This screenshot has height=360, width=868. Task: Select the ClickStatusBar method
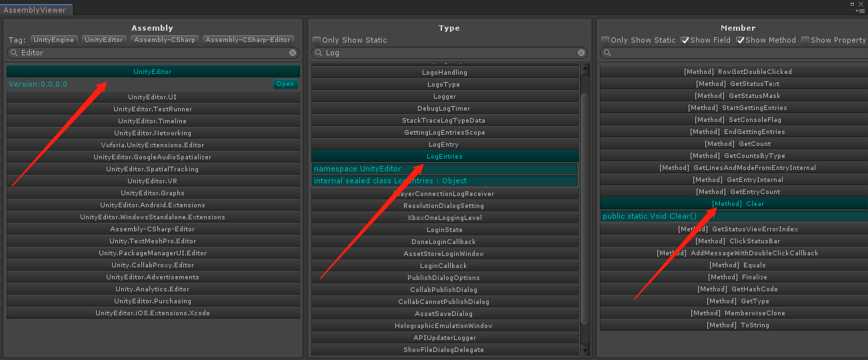click(x=734, y=241)
